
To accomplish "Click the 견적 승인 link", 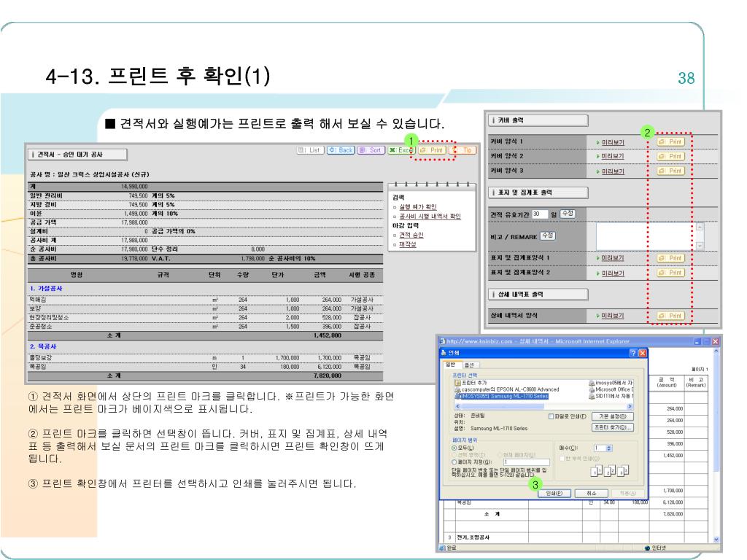I will pos(411,235).
